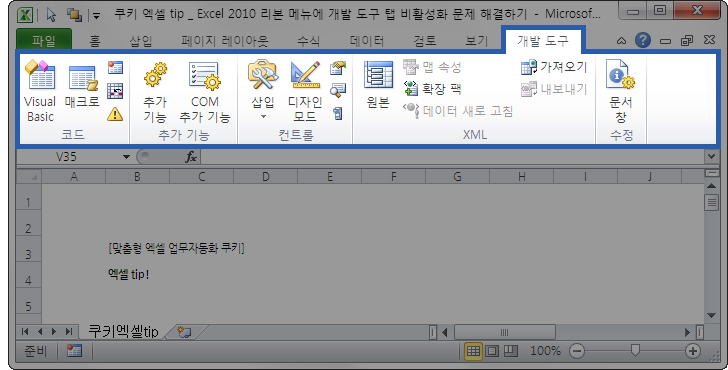728x370 pixels.
Task: Click the Insert Worksheet tab icon
Action: click(x=185, y=332)
